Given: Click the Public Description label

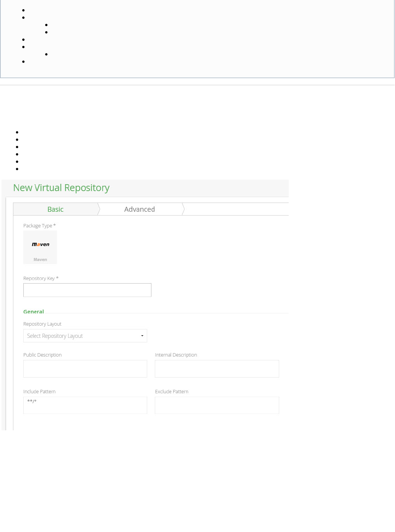Looking at the screenshot, I should click(42, 355).
